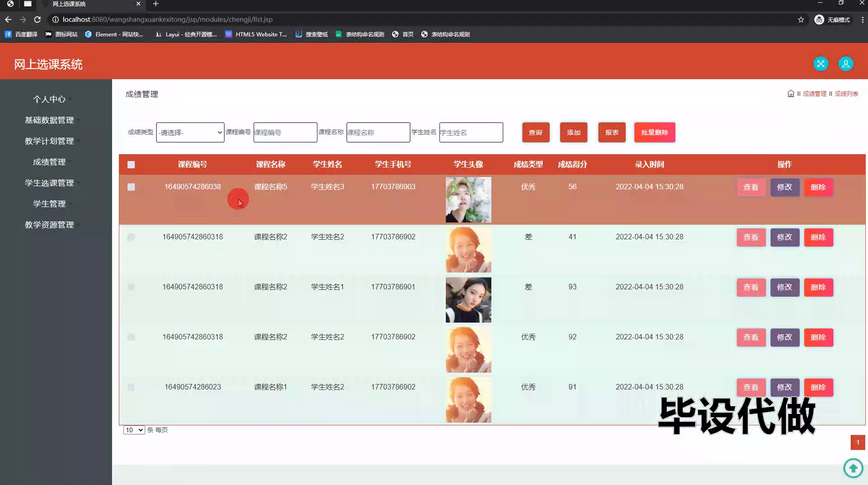Click 修改 for the score 92 row
The height and width of the screenshot is (485, 868).
click(x=785, y=338)
